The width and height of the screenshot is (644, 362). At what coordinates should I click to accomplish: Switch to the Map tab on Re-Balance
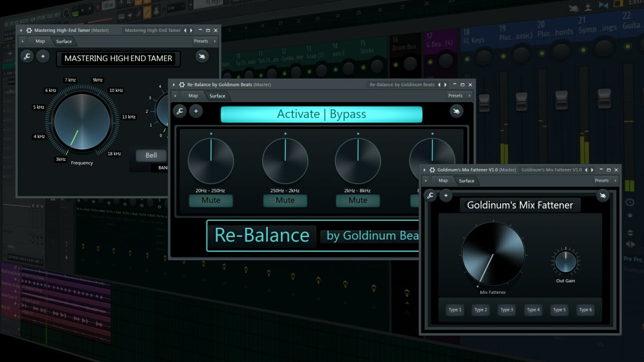(193, 96)
